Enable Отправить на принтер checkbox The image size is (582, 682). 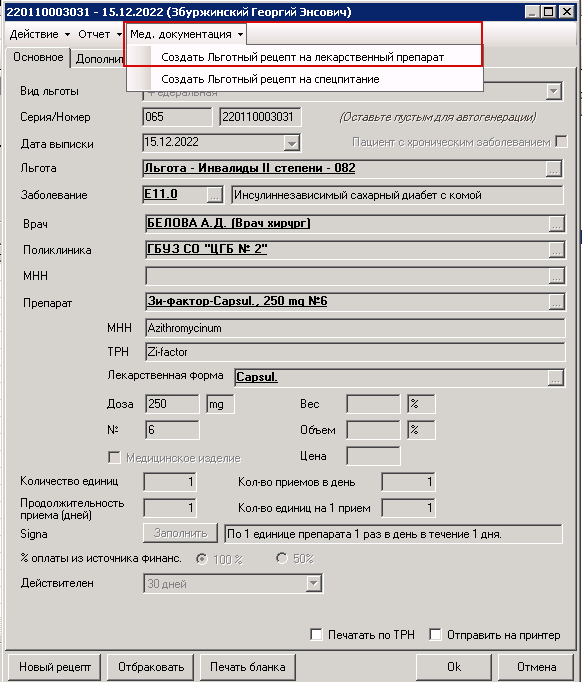tap(435, 635)
